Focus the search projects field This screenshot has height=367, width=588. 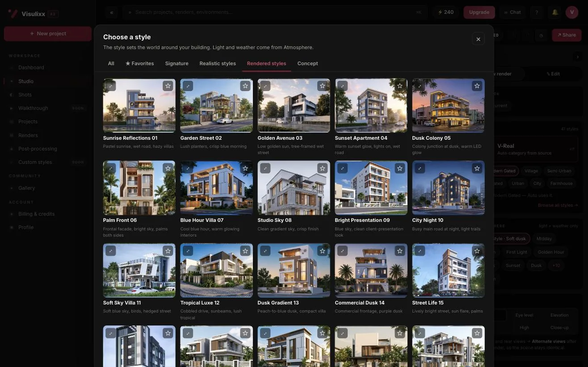tap(275, 13)
